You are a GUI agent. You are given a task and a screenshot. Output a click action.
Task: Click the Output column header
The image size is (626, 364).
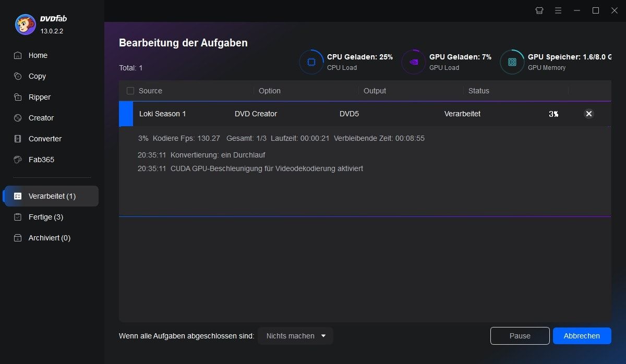375,91
